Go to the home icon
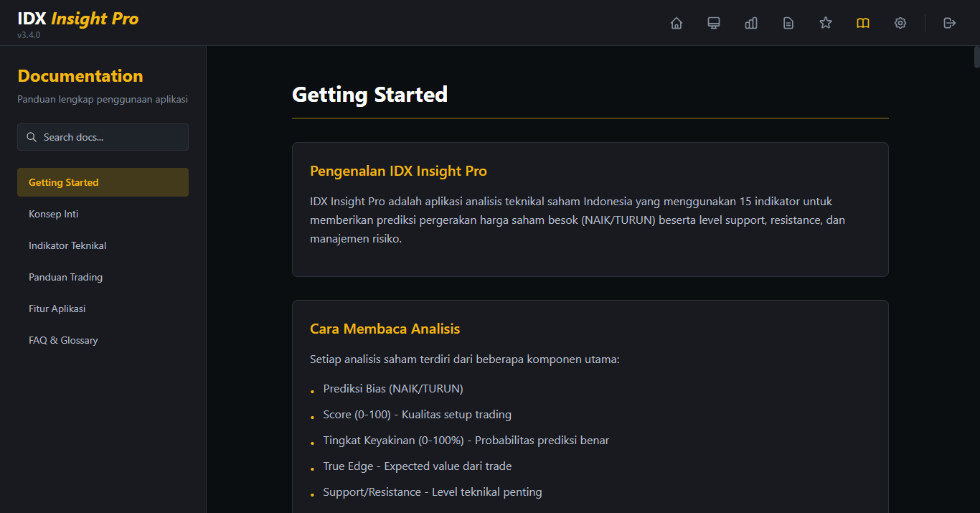 pyautogui.click(x=677, y=23)
